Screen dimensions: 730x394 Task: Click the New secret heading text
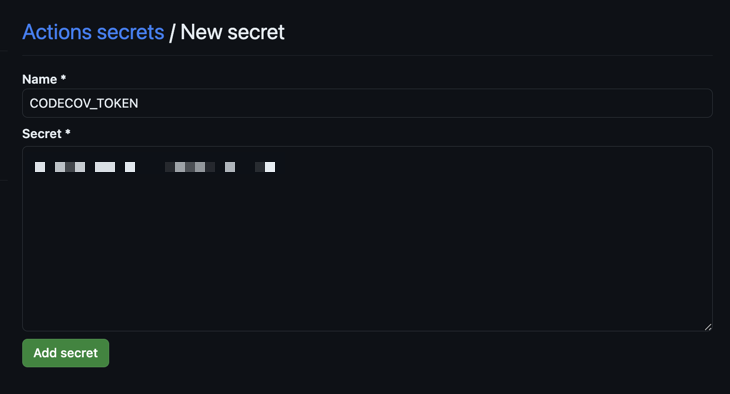pos(232,32)
